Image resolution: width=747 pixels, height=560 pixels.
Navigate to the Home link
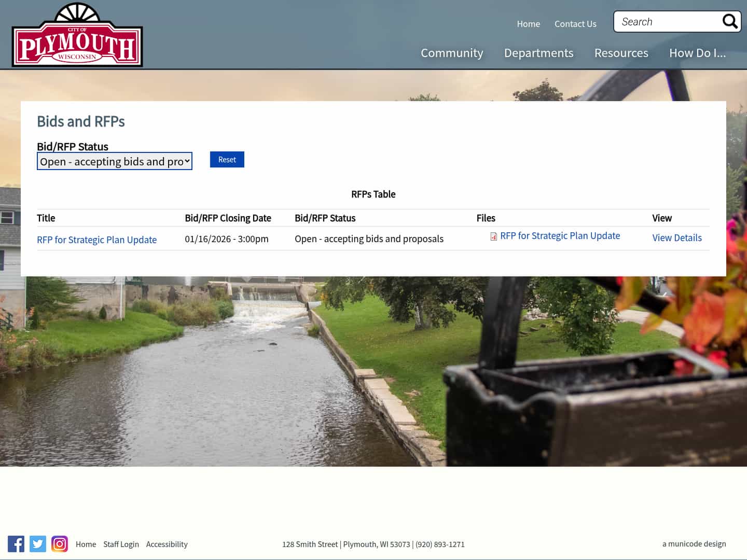tap(528, 23)
